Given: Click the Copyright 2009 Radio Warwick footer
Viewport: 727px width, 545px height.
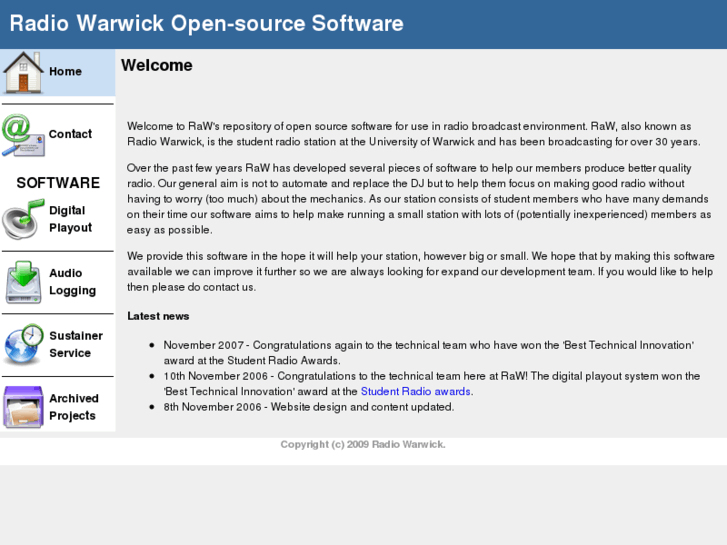Looking at the screenshot, I should pyautogui.click(x=363, y=444).
